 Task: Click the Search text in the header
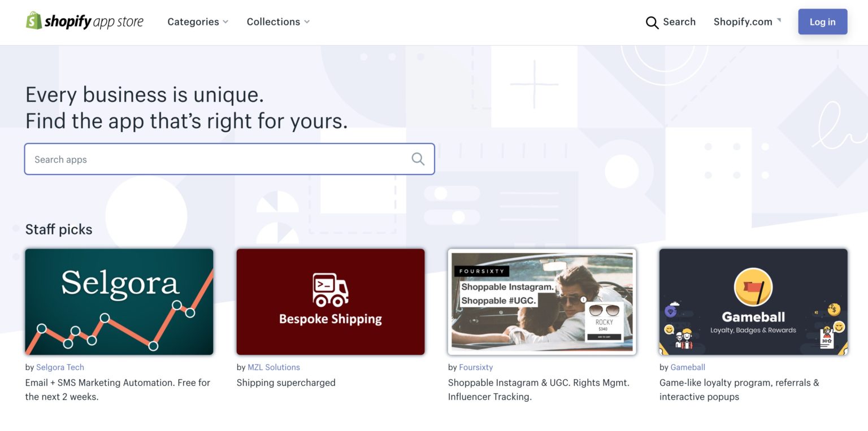click(x=679, y=22)
